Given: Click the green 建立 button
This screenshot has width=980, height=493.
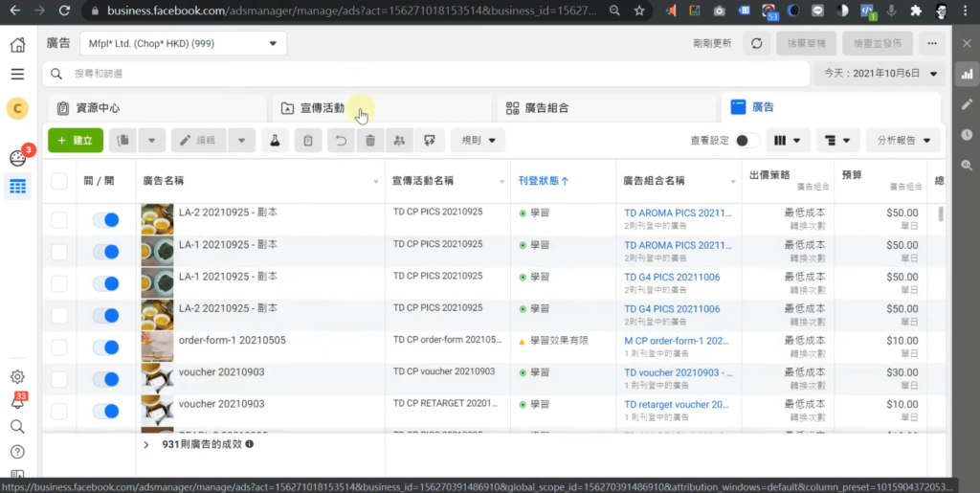Looking at the screenshot, I should 75,141.
